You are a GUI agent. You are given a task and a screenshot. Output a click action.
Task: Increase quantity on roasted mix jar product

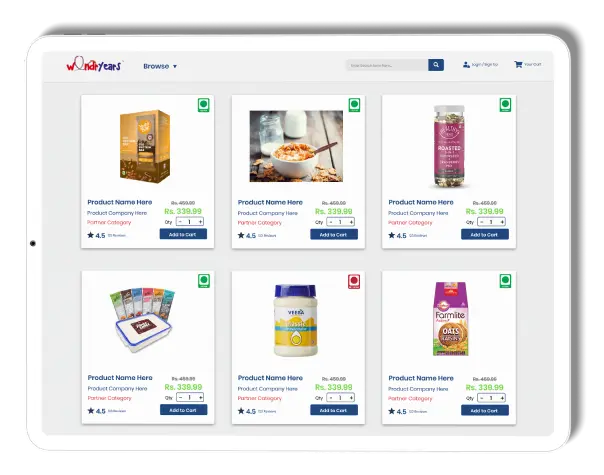pos(502,222)
